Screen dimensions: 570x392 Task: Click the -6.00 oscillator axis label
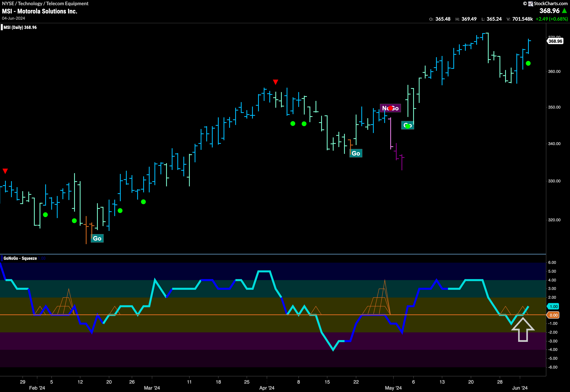click(553, 367)
